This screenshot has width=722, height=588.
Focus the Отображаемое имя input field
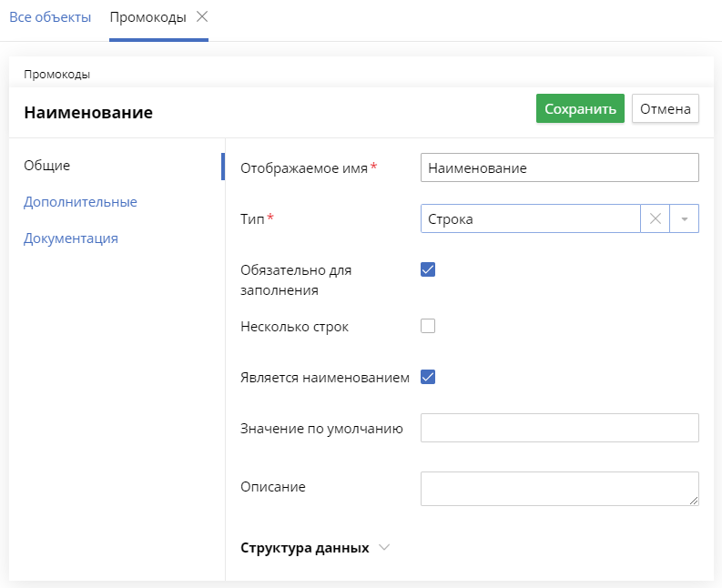point(559,167)
